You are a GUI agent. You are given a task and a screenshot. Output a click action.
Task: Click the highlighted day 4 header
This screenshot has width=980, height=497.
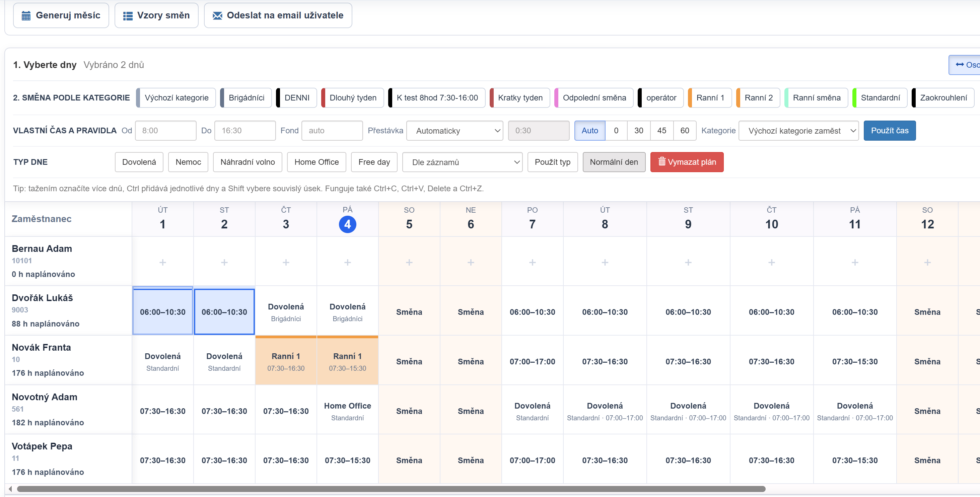(347, 224)
